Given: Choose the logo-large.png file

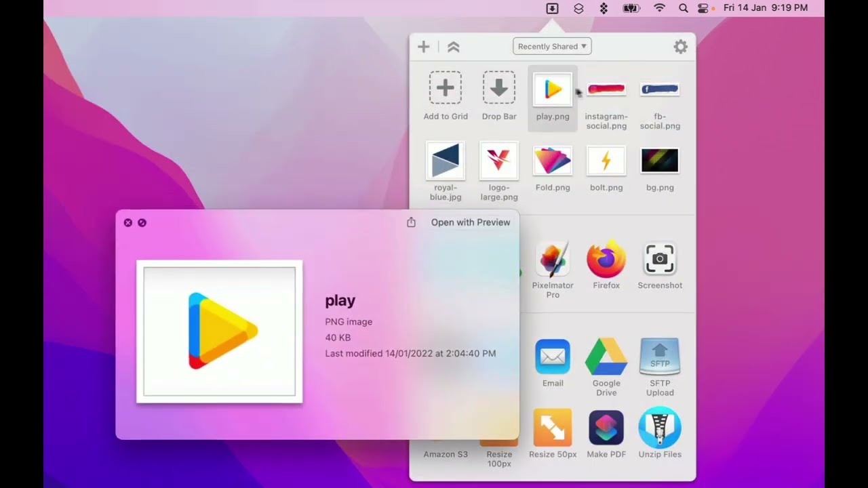Looking at the screenshot, I should click(x=499, y=171).
